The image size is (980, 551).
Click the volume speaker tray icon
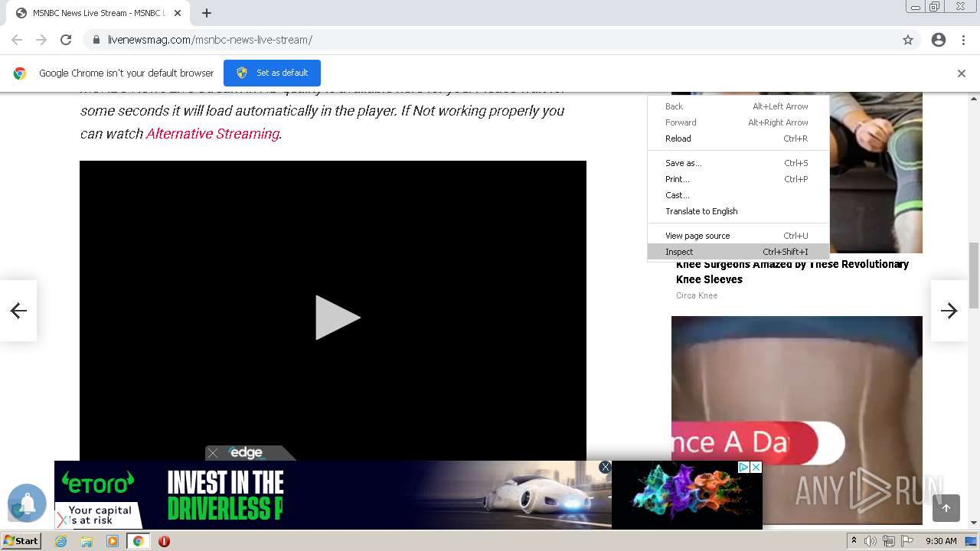point(871,541)
